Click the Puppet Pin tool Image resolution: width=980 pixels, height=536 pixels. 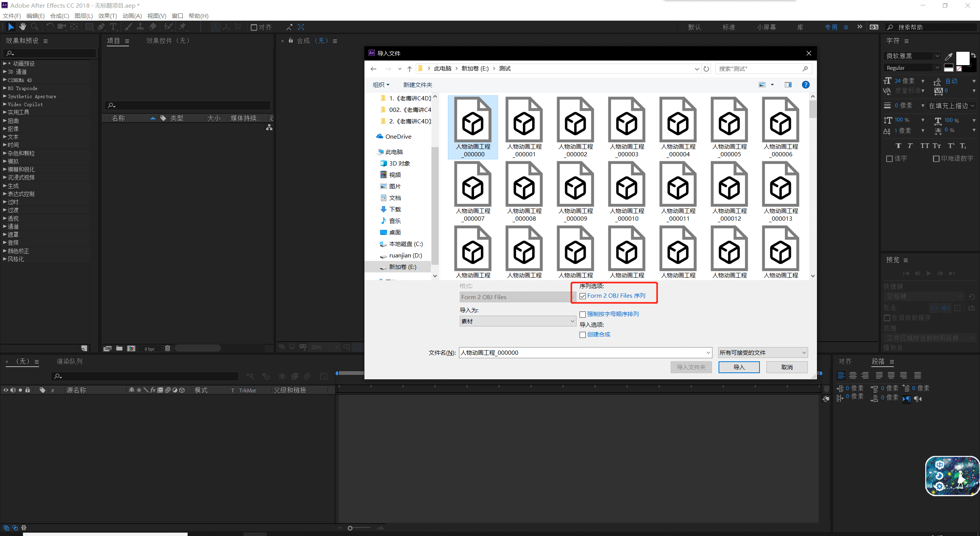tap(183, 27)
